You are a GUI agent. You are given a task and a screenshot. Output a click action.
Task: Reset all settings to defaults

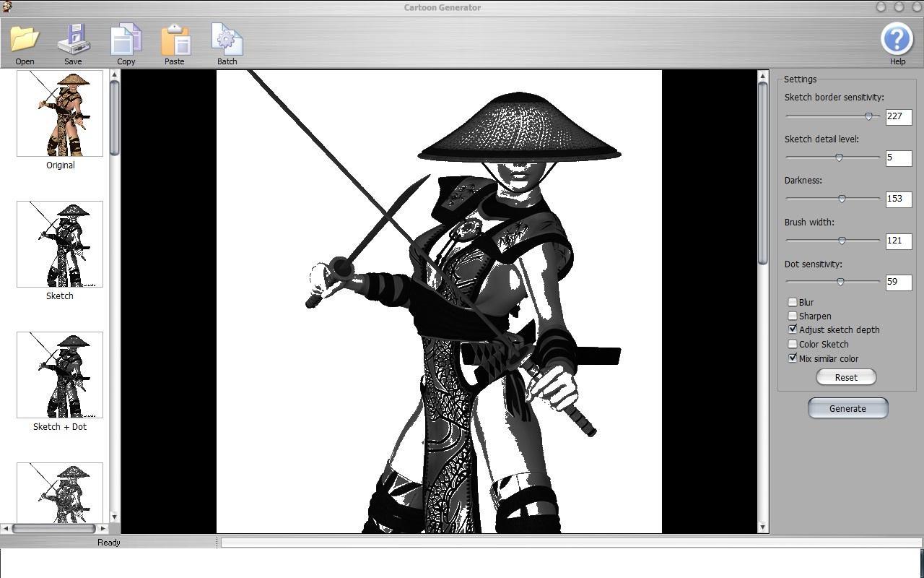click(845, 376)
